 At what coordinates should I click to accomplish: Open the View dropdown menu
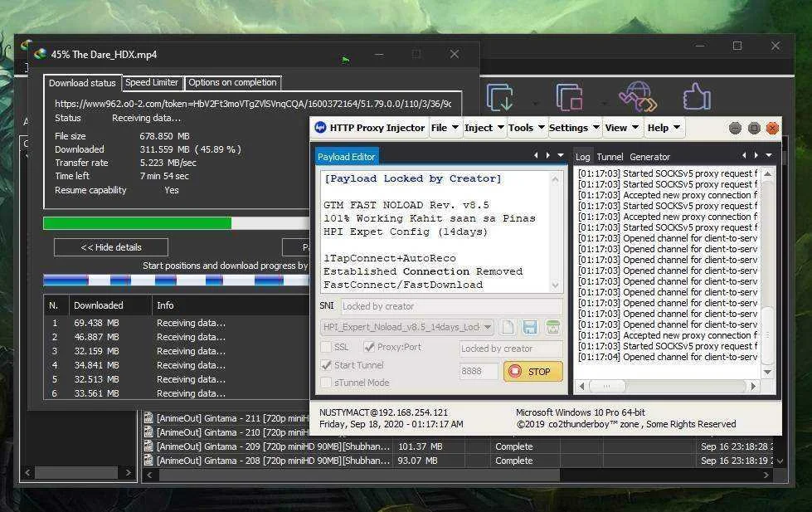coord(622,128)
